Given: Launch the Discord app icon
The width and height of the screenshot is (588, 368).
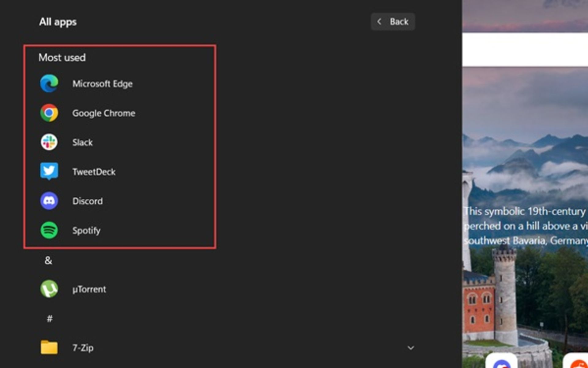Looking at the screenshot, I should tap(49, 201).
